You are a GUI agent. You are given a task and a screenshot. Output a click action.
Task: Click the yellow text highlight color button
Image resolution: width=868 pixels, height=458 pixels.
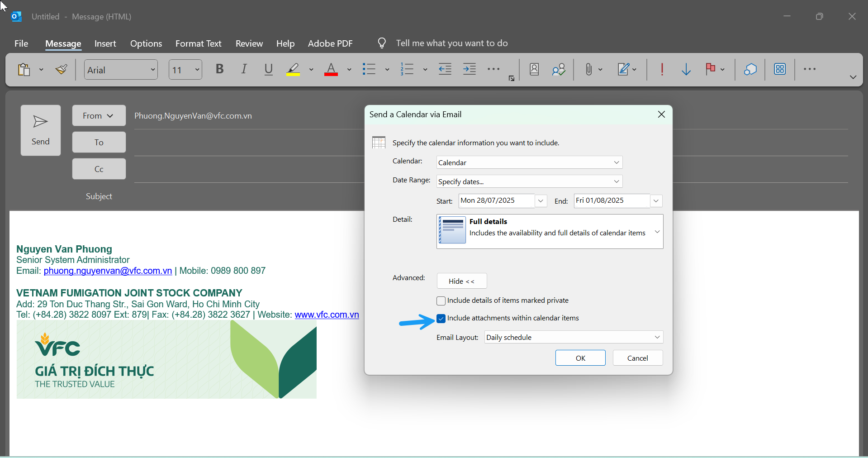point(293,69)
